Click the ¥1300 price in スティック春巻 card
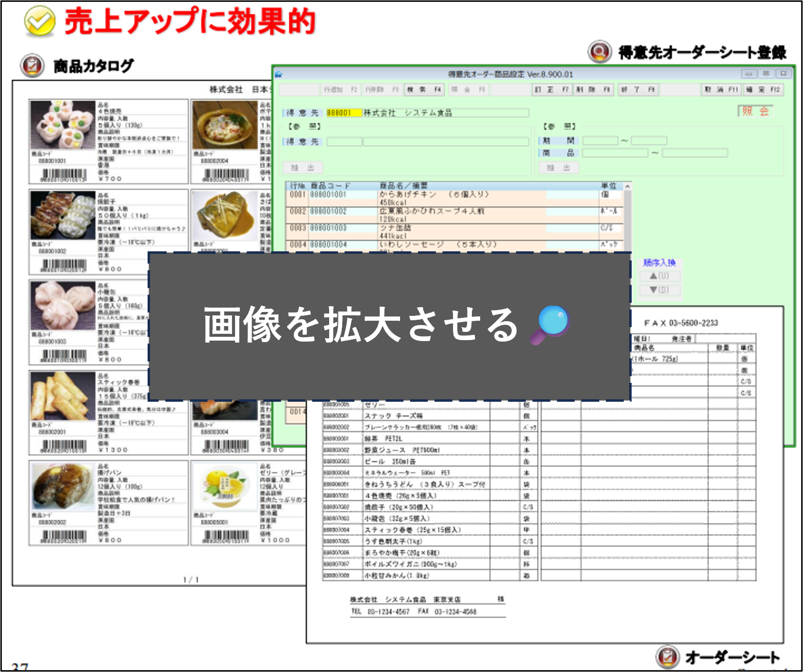Image resolution: width=803 pixels, height=672 pixels. [113, 450]
